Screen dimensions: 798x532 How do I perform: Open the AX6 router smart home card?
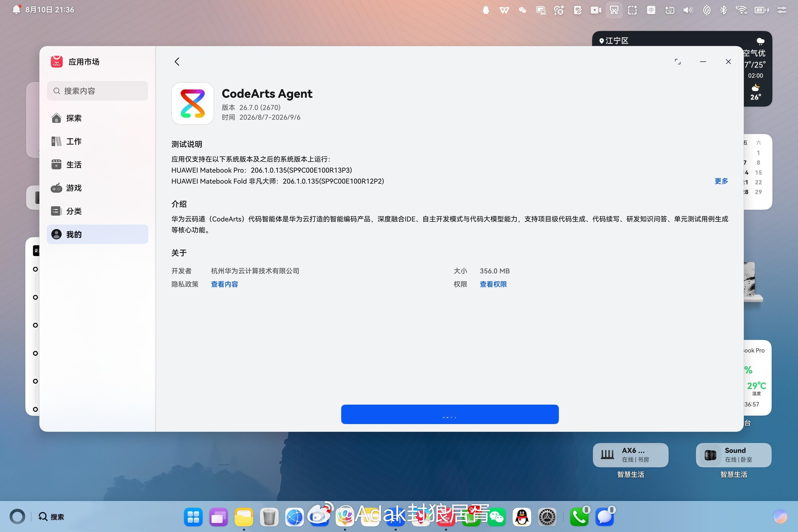coord(630,455)
